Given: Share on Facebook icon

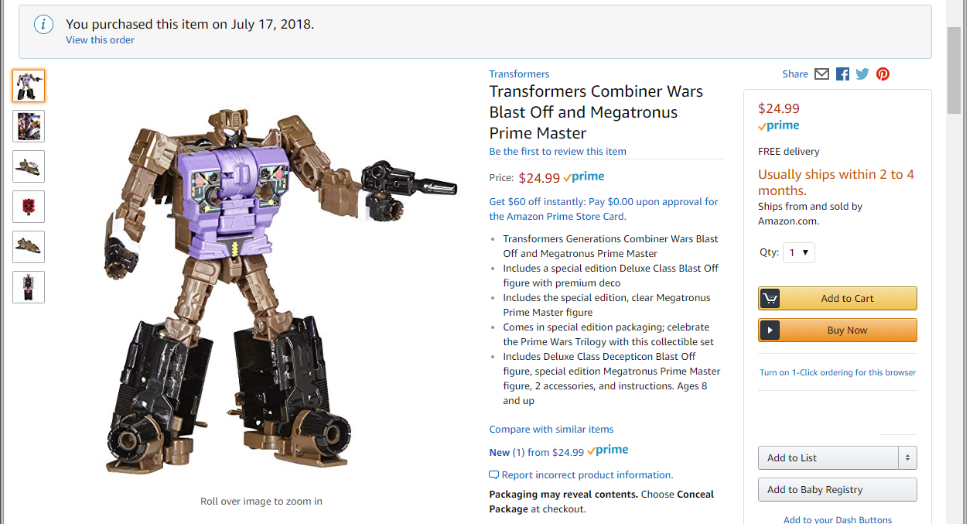Looking at the screenshot, I should [842, 74].
